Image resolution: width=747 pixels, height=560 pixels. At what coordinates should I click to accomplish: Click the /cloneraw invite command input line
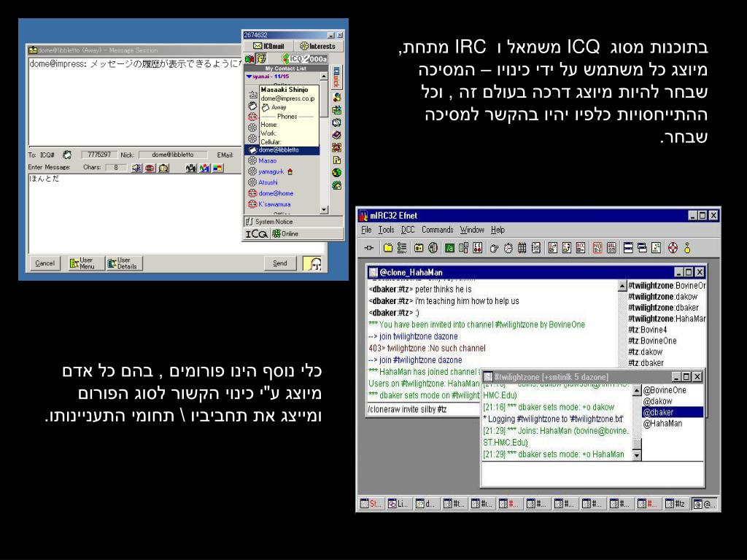[x=423, y=409]
